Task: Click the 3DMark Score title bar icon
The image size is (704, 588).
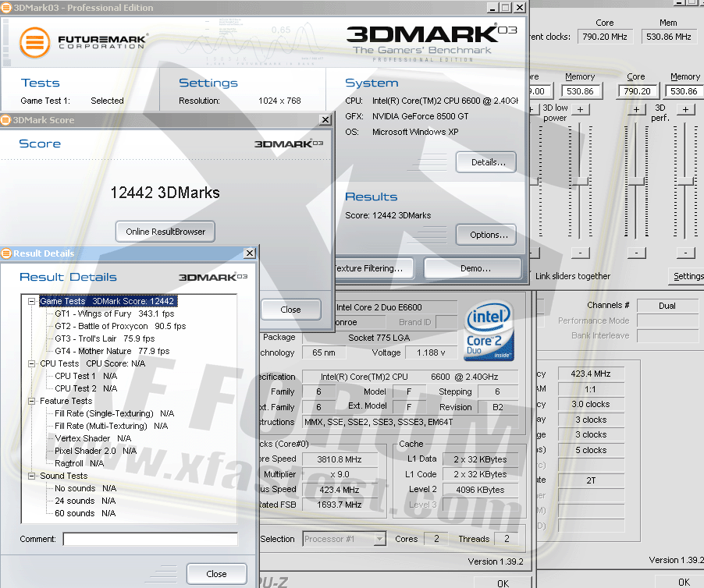Action: [x=6, y=120]
